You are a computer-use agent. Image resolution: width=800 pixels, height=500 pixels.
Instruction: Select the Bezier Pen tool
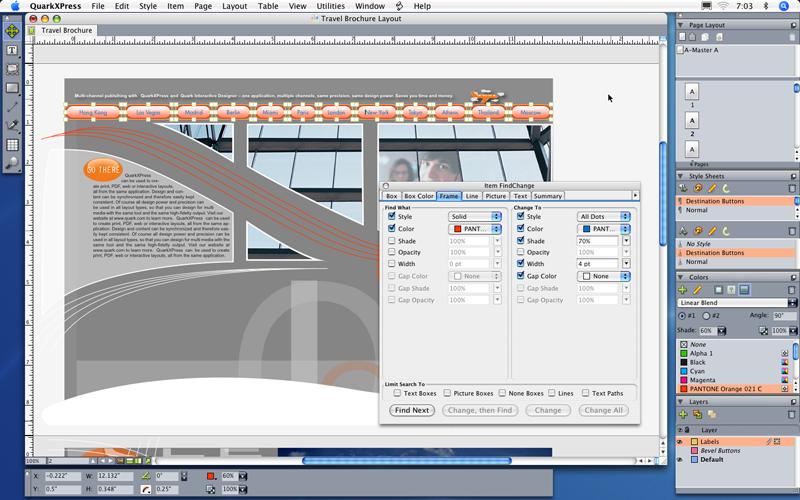12,126
